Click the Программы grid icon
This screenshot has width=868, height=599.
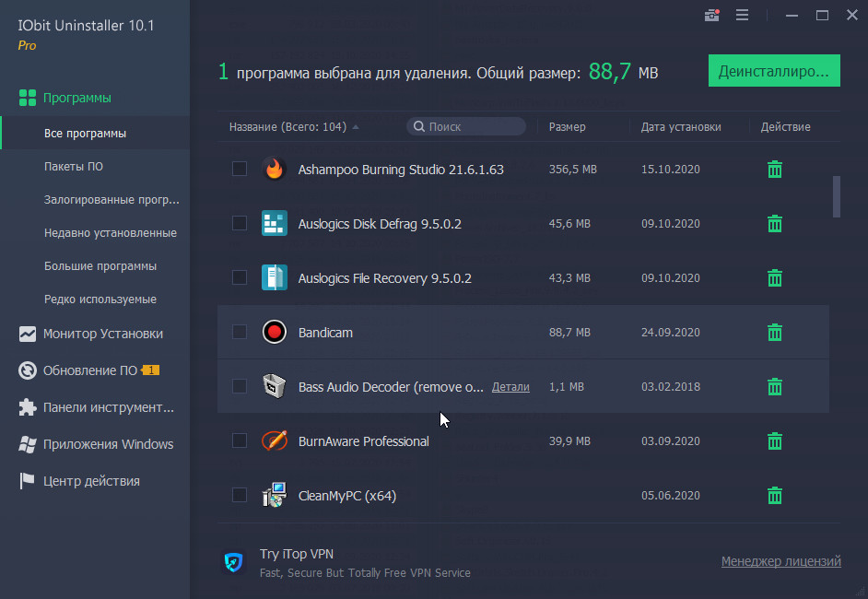coord(27,98)
